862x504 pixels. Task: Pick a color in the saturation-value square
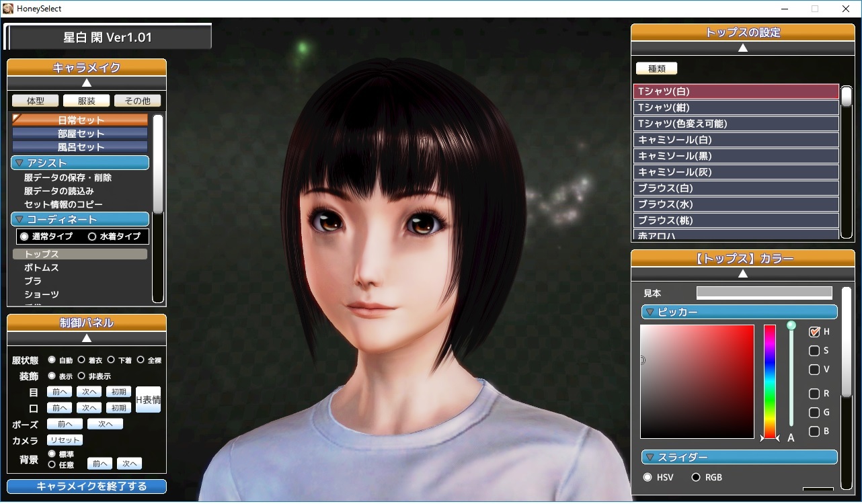(x=697, y=382)
